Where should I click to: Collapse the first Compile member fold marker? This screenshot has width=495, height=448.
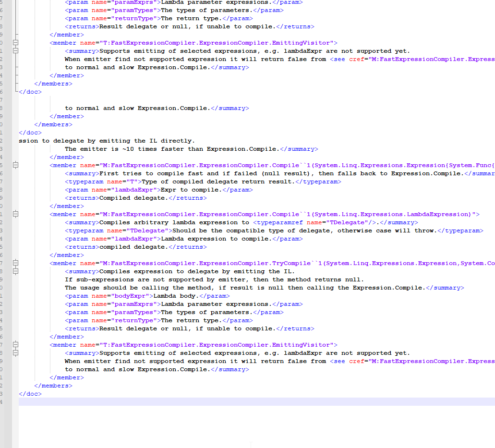(x=16, y=165)
